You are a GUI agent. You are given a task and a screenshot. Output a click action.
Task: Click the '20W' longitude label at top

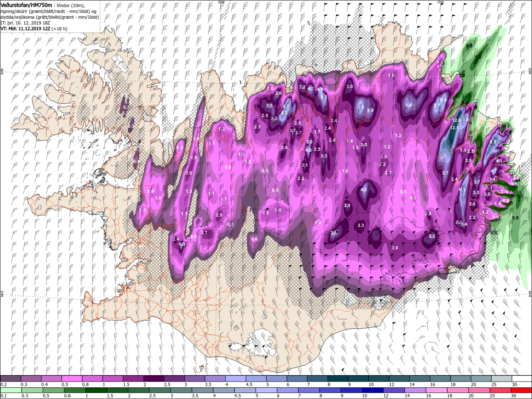pyautogui.click(x=221, y=2)
